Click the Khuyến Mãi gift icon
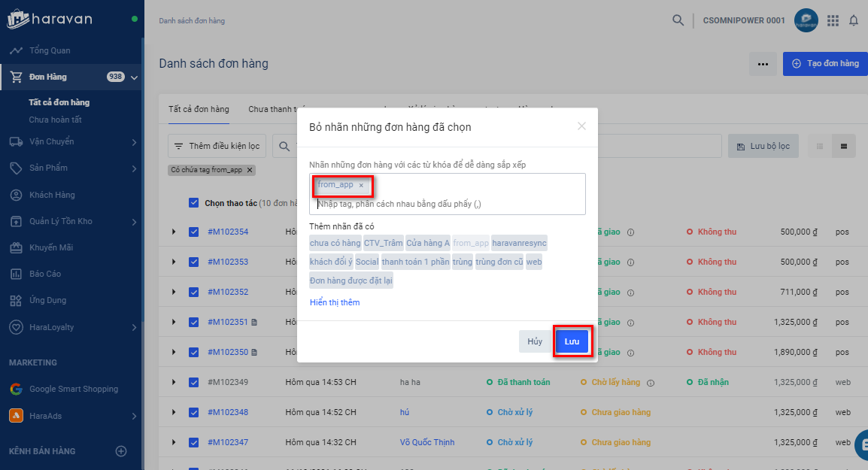The image size is (868, 470). click(x=16, y=247)
